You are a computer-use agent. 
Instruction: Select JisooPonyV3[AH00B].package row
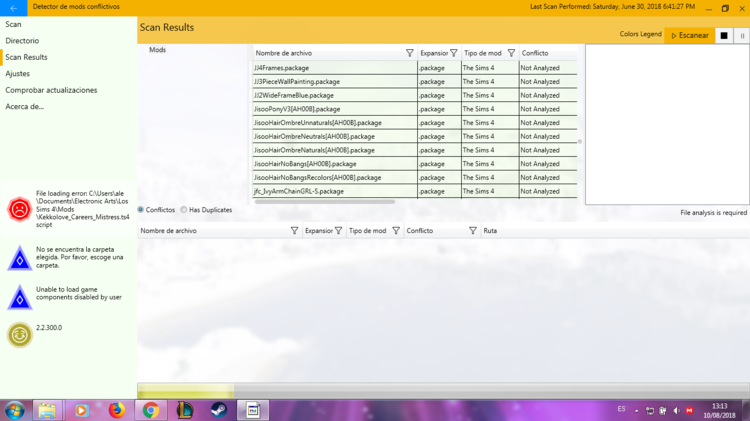click(x=415, y=109)
